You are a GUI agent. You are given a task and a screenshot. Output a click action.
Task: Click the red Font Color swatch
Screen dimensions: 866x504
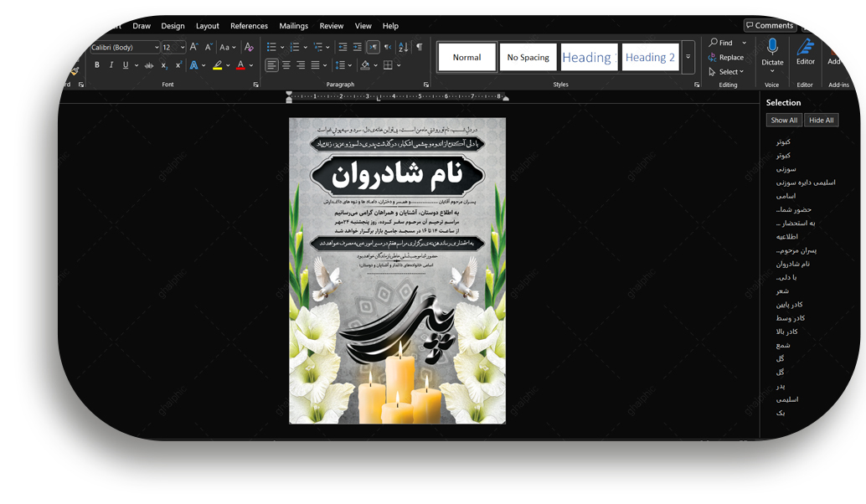pos(240,65)
